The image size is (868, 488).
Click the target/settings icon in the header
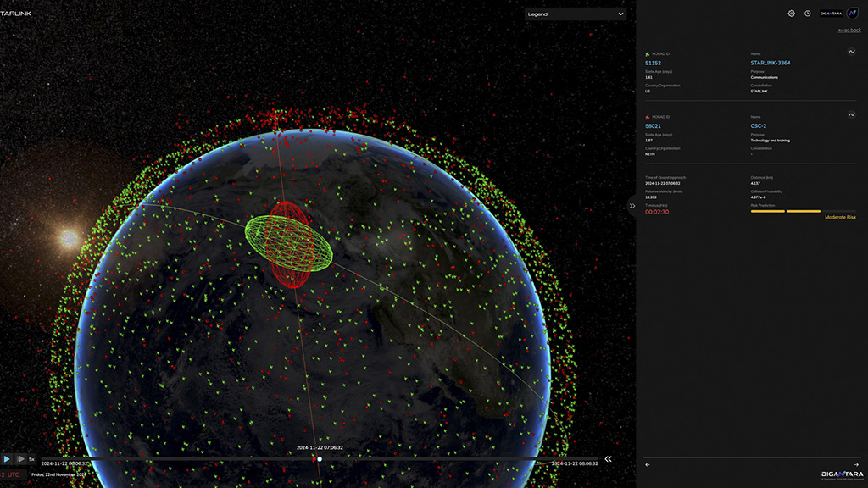[x=791, y=14]
